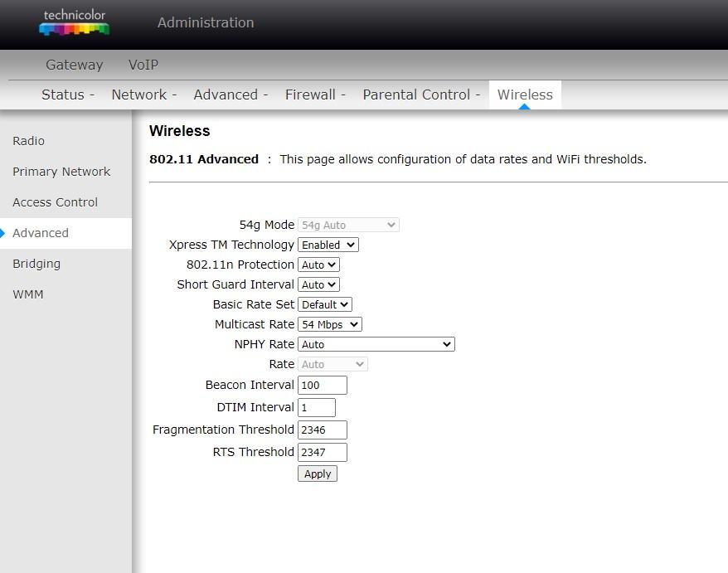The height and width of the screenshot is (573, 728).
Task: Open the VoIP top menu
Action: (x=143, y=65)
